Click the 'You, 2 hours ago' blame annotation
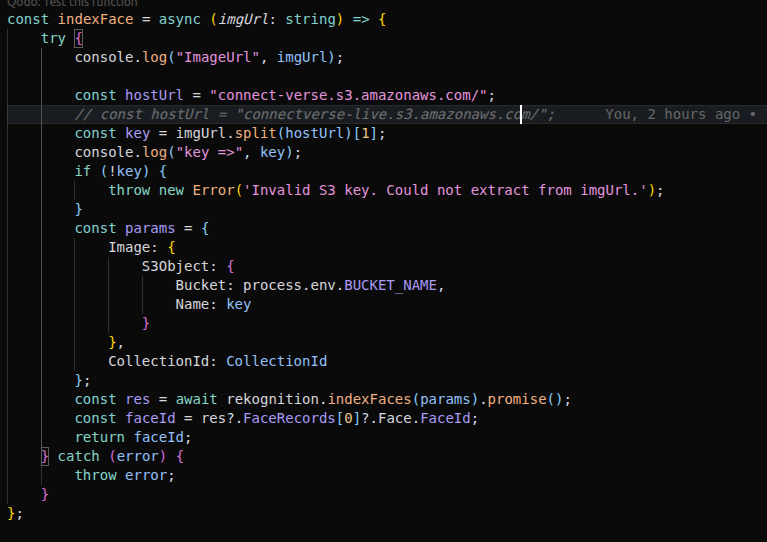Image resolution: width=767 pixels, height=542 pixels. (x=672, y=114)
